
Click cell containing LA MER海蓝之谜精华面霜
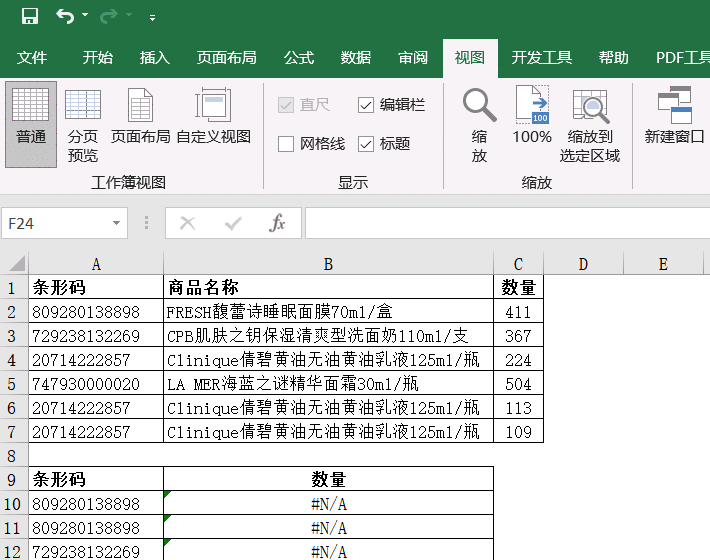(328, 384)
